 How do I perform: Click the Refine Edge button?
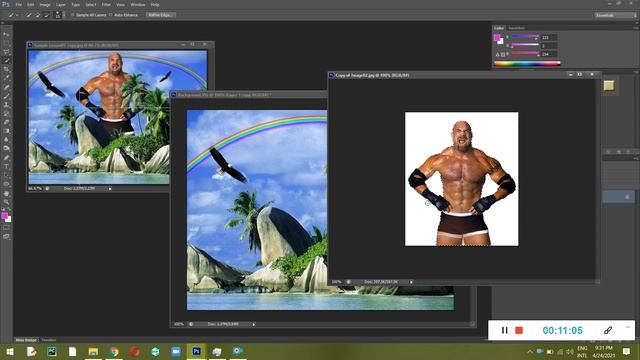pyautogui.click(x=160, y=15)
